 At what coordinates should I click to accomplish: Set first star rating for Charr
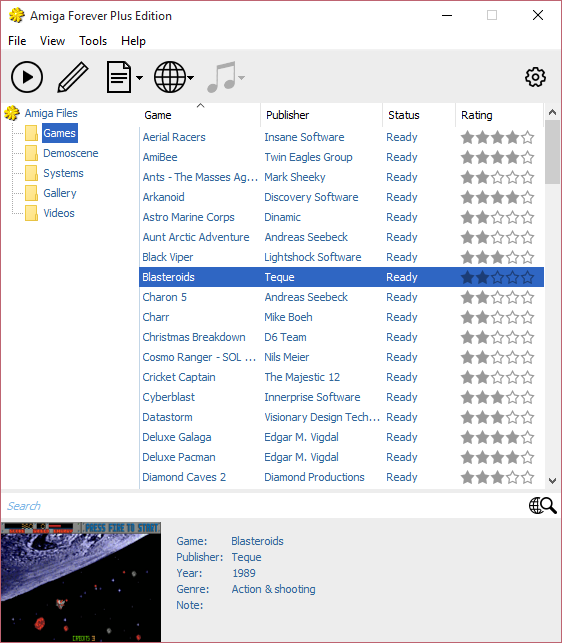[x=467, y=317]
